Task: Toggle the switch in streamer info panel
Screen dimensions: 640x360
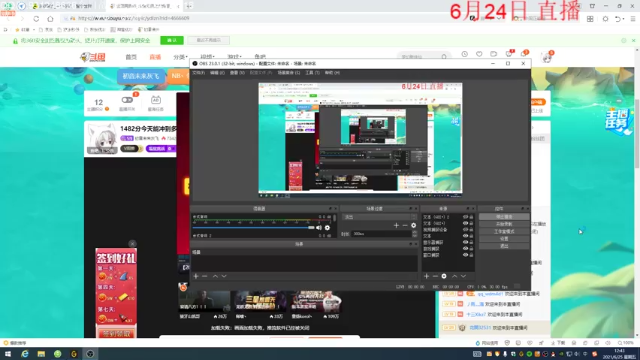Action: [127, 100]
